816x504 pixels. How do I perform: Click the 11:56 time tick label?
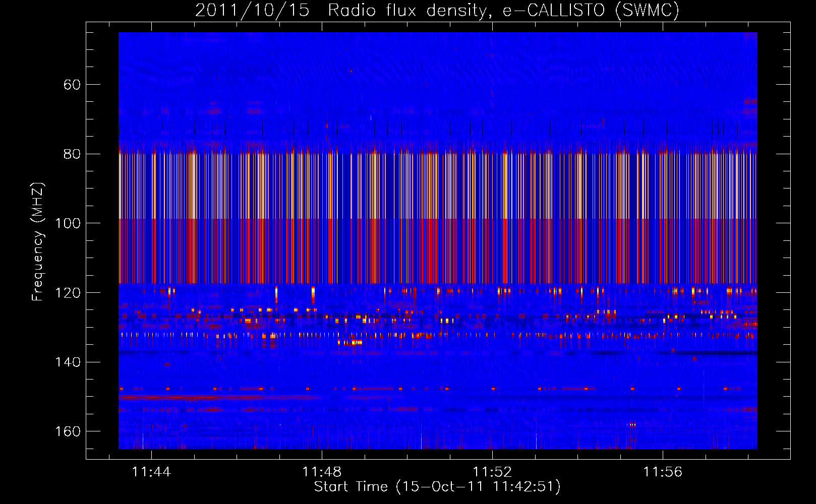663,472
